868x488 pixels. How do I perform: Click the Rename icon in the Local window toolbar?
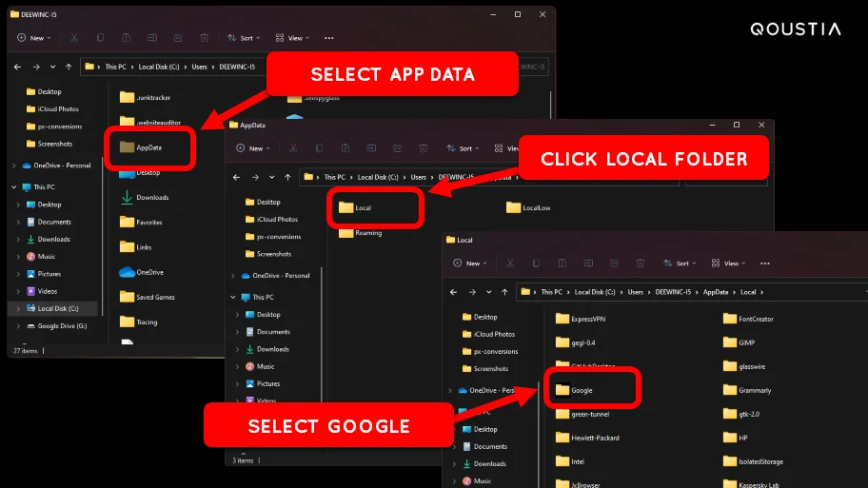[x=588, y=264]
